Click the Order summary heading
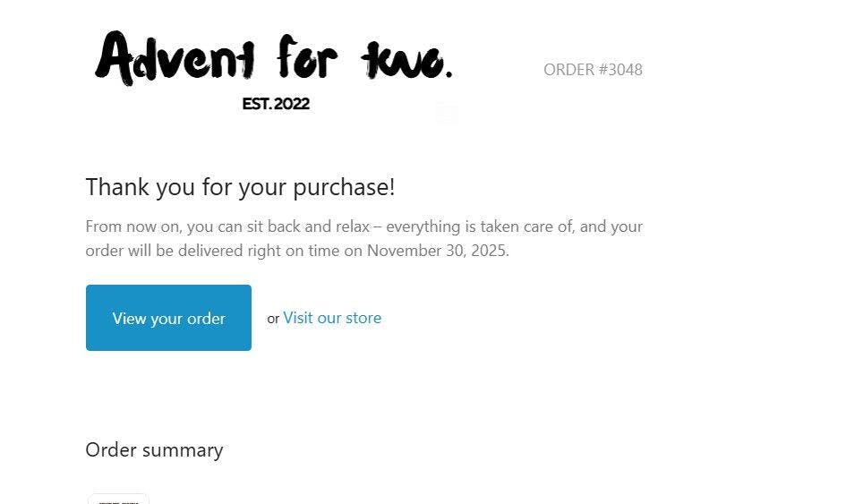 (154, 449)
